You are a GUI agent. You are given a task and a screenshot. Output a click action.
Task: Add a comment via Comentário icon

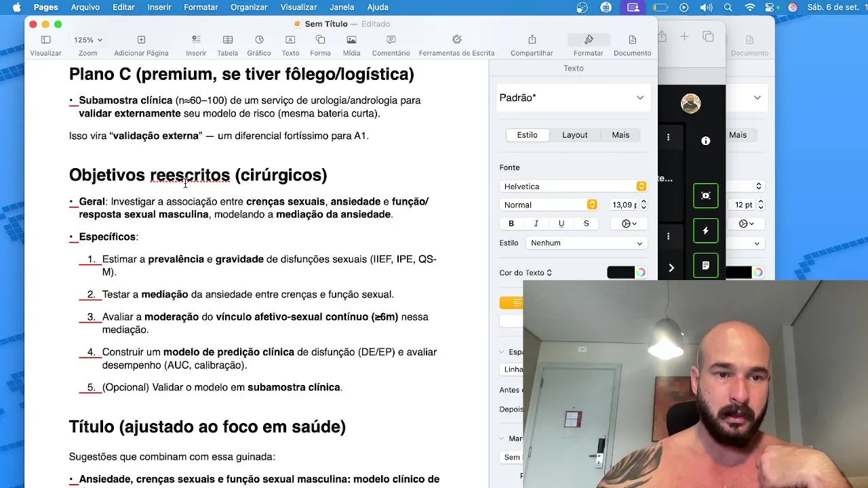391,40
